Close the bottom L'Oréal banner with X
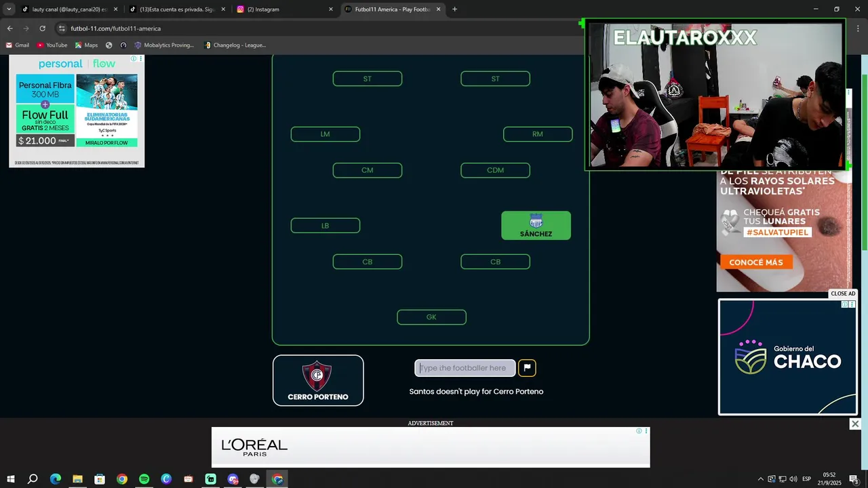868x488 pixels. pyautogui.click(x=855, y=424)
